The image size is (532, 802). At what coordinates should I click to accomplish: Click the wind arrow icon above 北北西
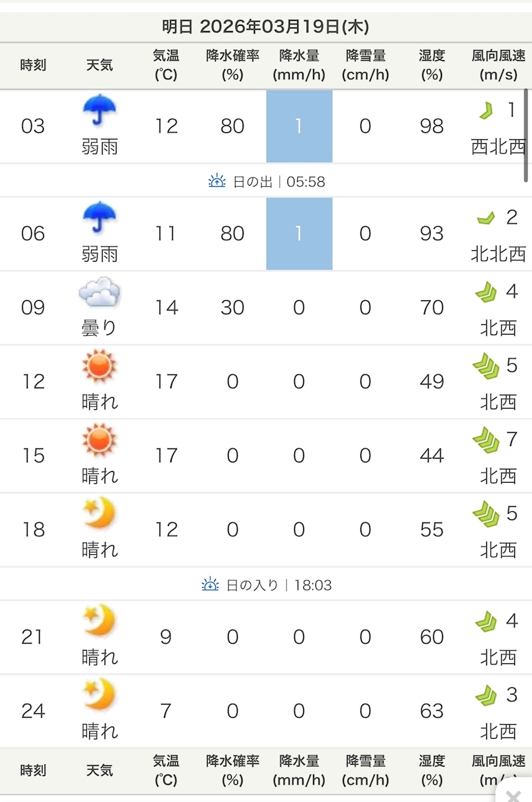pos(486,219)
